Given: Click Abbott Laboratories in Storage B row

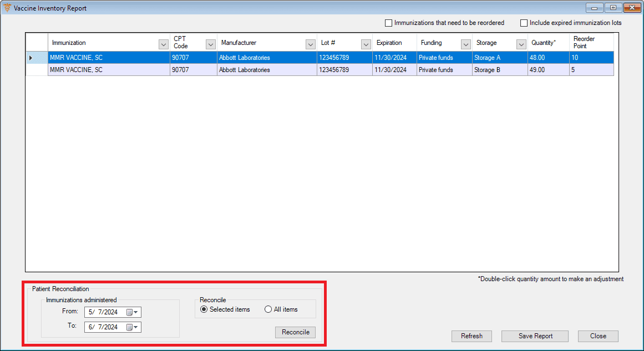Looking at the screenshot, I should pyautogui.click(x=267, y=70).
